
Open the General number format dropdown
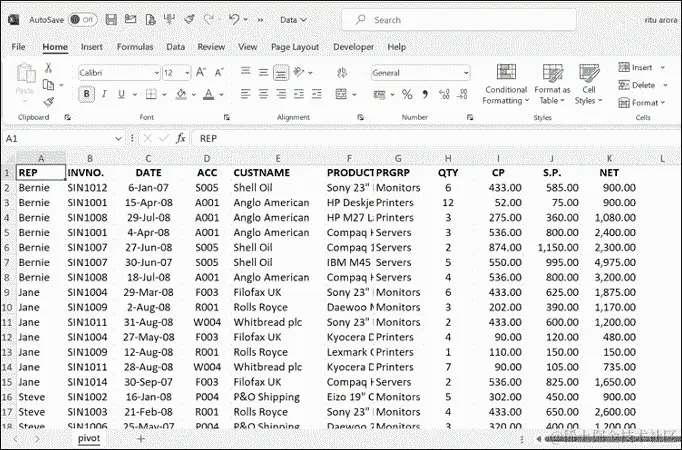coord(421,73)
